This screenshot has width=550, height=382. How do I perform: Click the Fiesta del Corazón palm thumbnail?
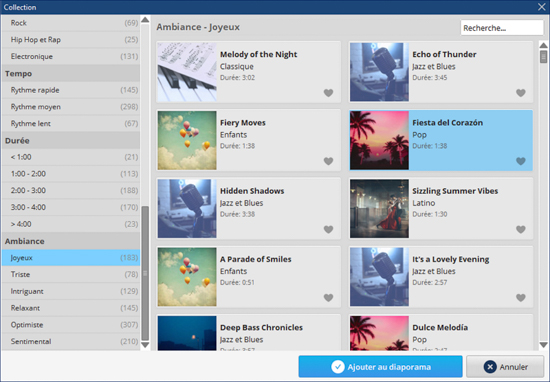click(x=379, y=140)
